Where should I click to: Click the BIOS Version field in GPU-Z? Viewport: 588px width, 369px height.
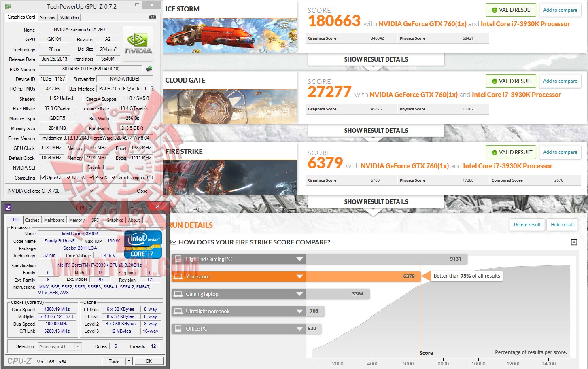(91, 69)
